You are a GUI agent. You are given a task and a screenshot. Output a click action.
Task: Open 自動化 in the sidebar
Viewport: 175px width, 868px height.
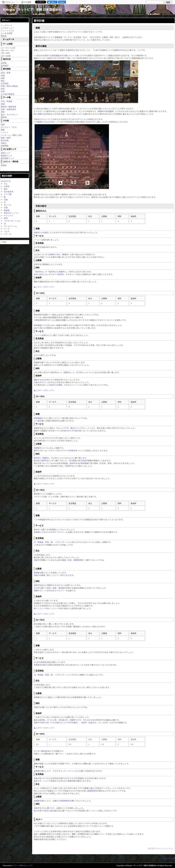tap(3, 143)
